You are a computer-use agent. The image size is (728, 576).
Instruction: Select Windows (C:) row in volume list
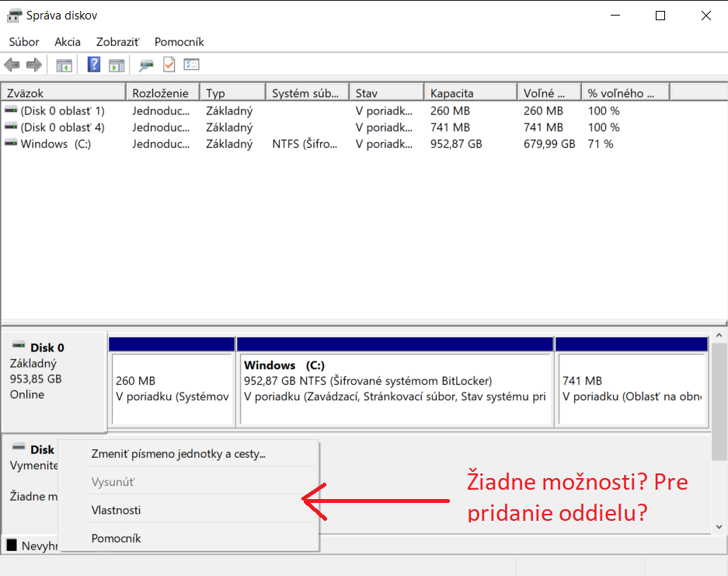pos(55,144)
